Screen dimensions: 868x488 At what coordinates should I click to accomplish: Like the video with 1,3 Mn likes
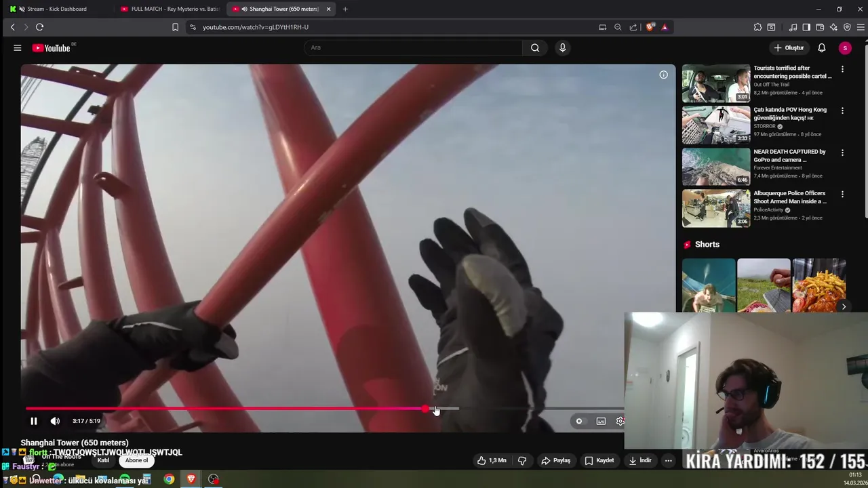tap(492, 460)
